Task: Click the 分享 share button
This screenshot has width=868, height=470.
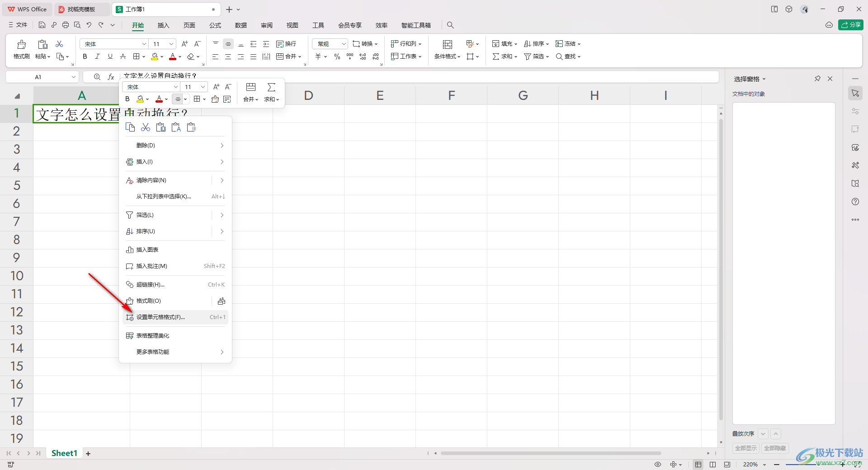Action: (x=851, y=25)
